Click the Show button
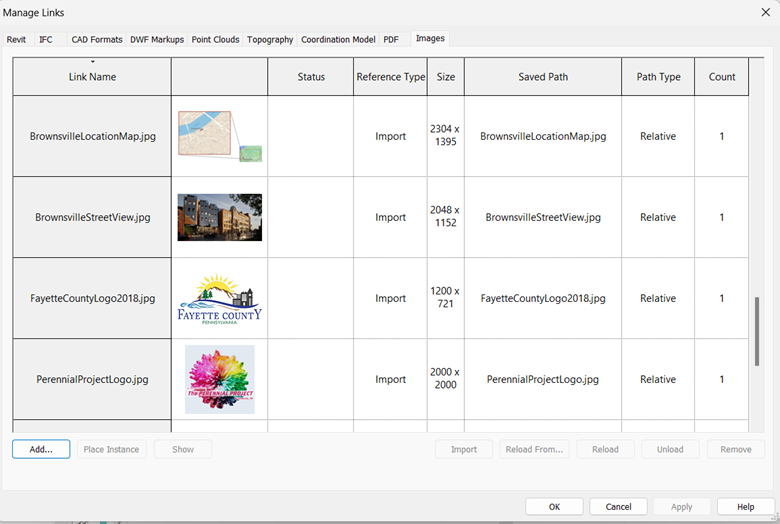This screenshot has height=524, width=780. (x=183, y=449)
